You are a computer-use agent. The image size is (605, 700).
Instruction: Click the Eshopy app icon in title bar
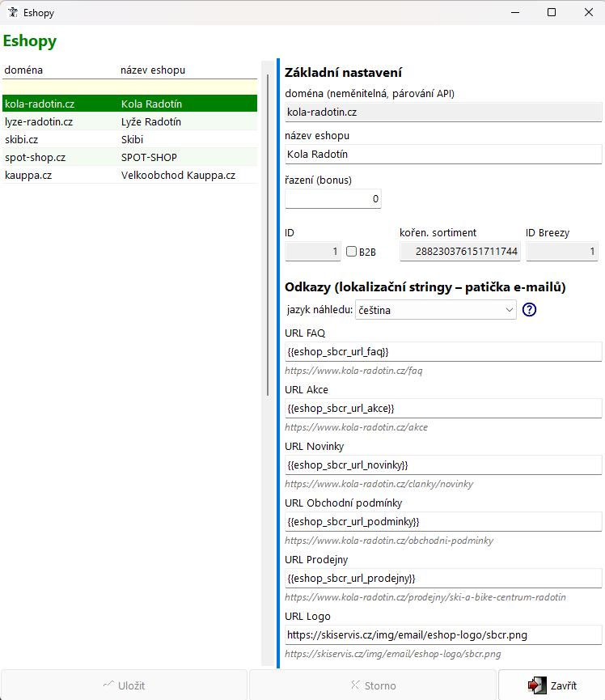(x=13, y=12)
